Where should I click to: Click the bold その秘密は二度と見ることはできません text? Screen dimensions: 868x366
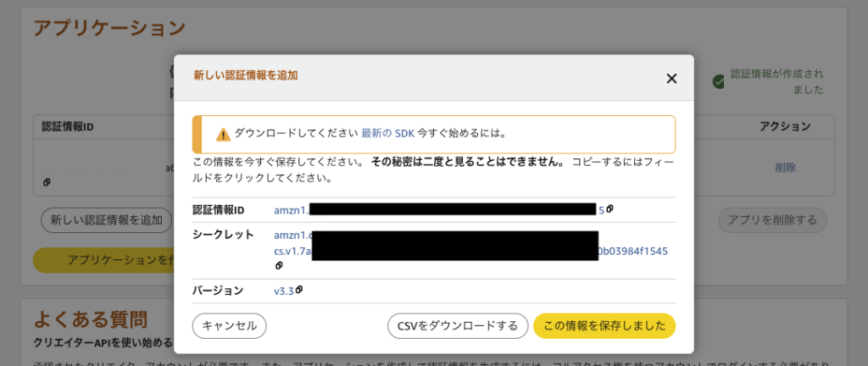pos(468,164)
